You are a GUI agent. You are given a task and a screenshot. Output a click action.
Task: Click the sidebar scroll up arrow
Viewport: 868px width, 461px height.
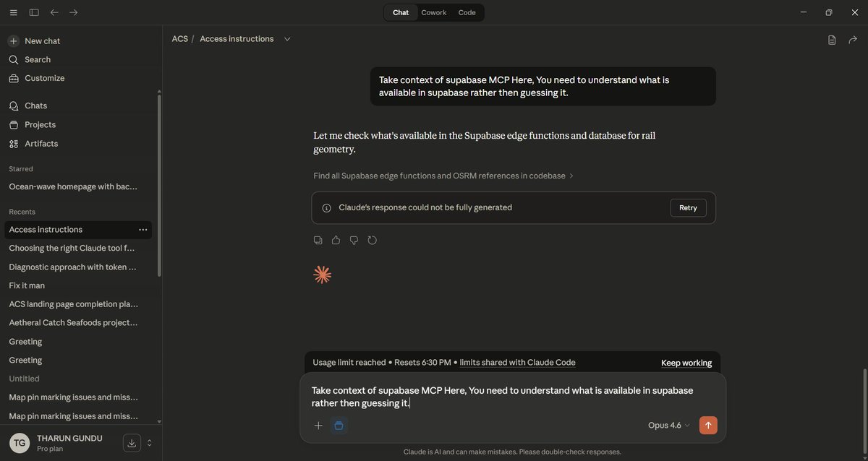pos(159,91)
